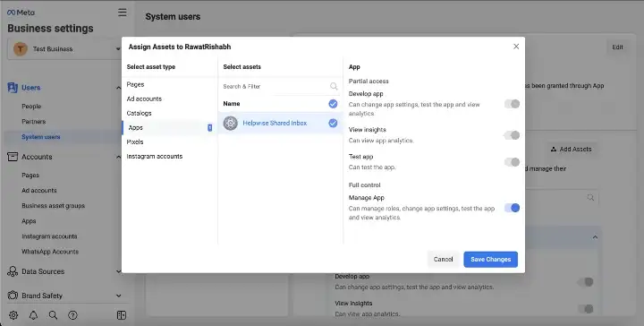Screen dimensions: 644x326
Task: Enable the Develop app toggle
Action: click(x=513, y=104)
